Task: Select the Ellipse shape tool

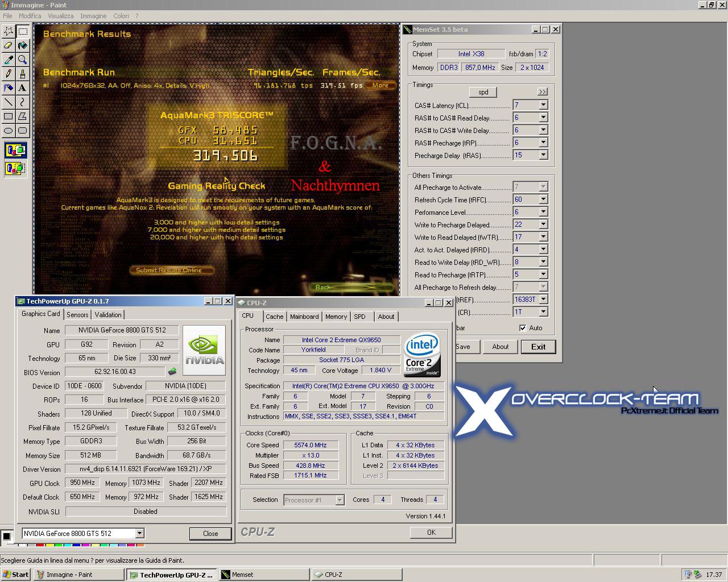Action: click(9, 131)
